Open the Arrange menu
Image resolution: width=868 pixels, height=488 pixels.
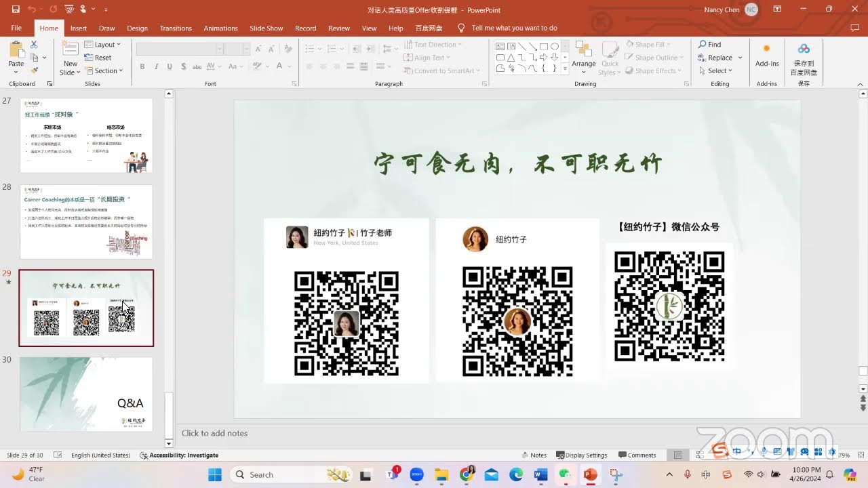pos(583,57)
